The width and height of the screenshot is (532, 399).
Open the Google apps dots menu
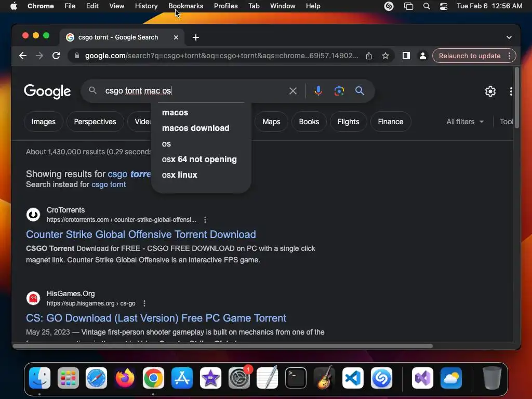pos(511,91)
